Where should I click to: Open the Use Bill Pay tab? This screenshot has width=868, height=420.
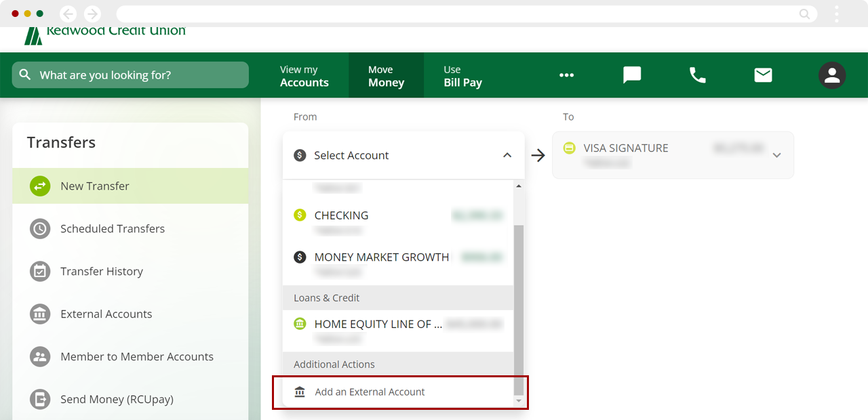coord(462,75)
